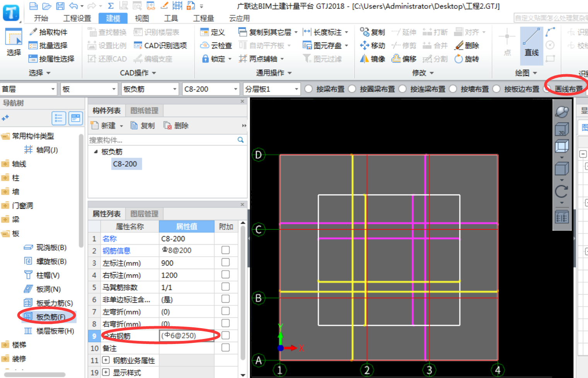
Task: Open the 开始 ribbon tab
Action: pos(41,18)
